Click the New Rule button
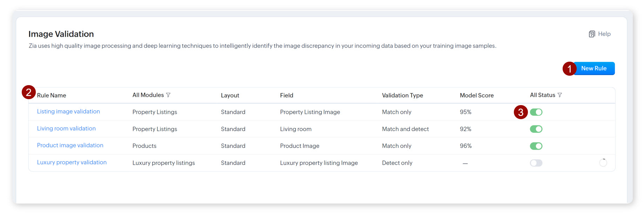This screenshot has width=644, height=213. [x=593, y=68]
